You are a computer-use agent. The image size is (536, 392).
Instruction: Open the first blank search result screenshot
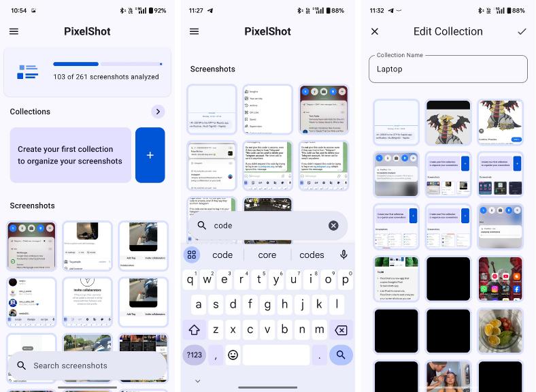[212, 109]
